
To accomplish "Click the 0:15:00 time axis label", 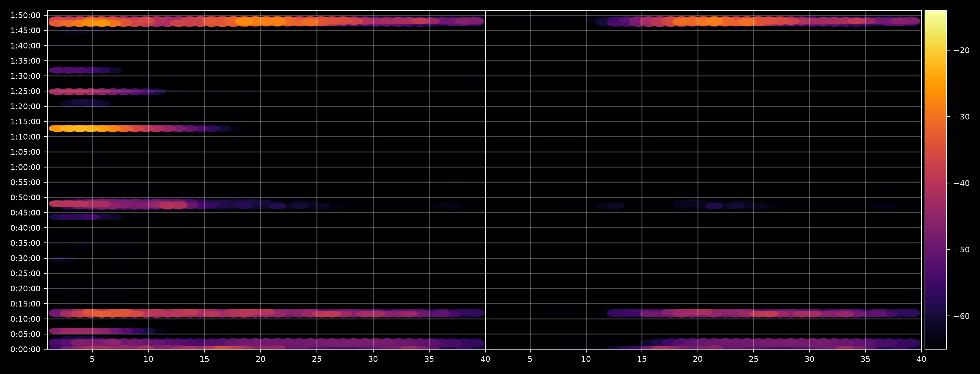I will tap(25, 304).
